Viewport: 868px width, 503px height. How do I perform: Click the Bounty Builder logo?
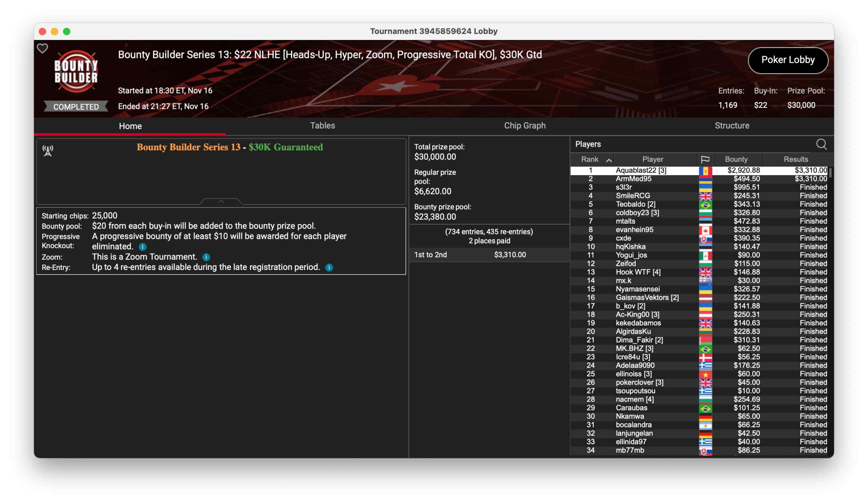tap(76, 72)
